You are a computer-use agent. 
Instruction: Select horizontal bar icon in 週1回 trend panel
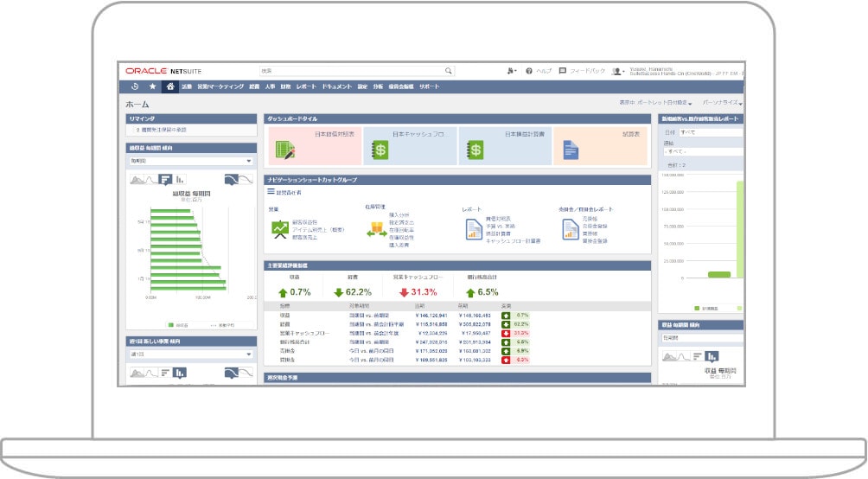[x=165, y=373]
